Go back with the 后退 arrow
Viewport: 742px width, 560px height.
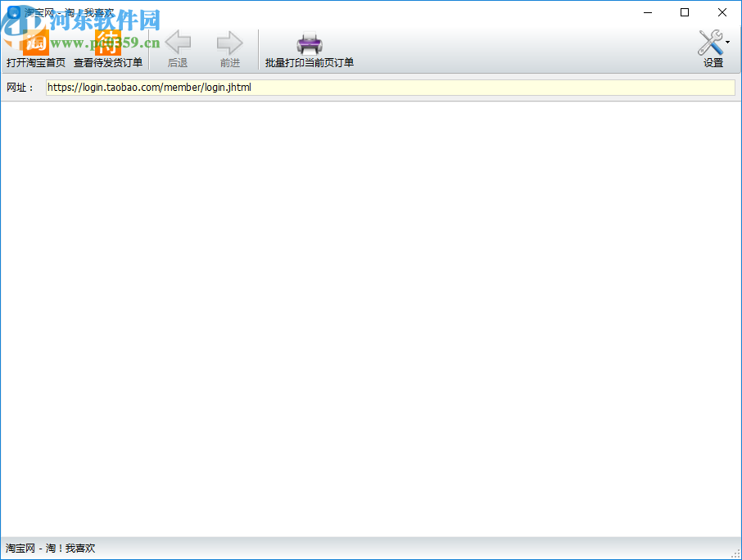[x=178, y=49]
